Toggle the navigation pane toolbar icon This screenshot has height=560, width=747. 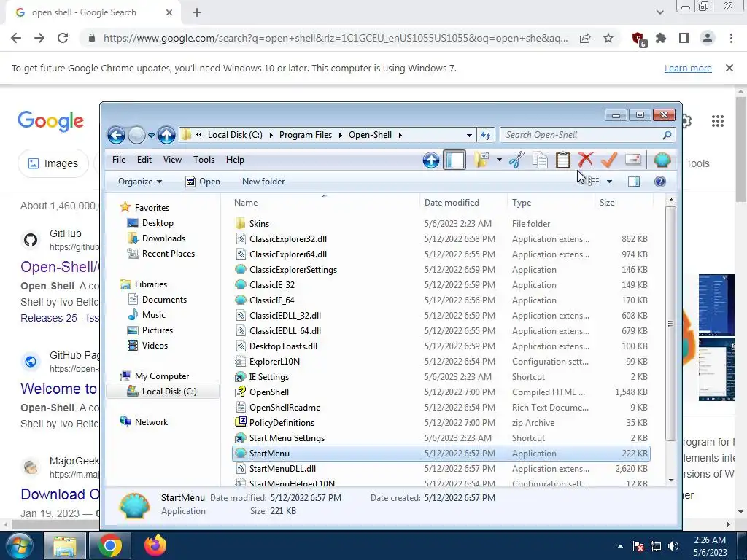click(x=454, y=160)
